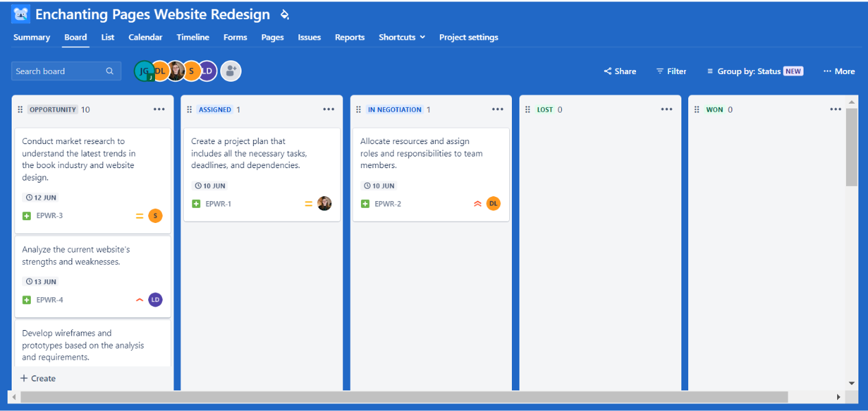Open the Reports tab
This screenshot has height=411, width=868.
pos(350,37)
